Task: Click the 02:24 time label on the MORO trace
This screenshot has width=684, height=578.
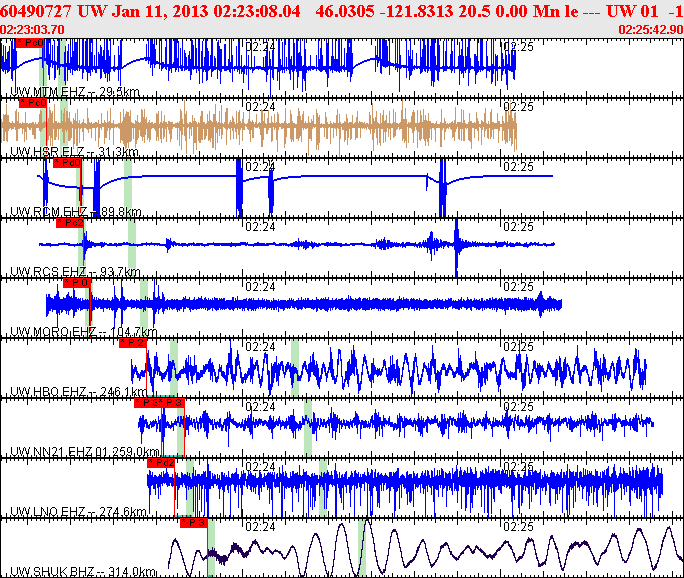Action: (260, 287)
